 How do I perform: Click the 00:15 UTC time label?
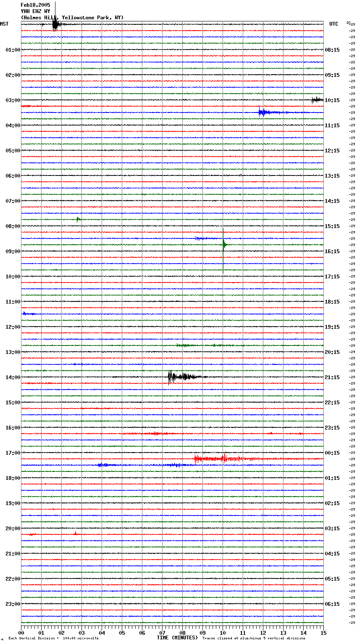[332, 453]
